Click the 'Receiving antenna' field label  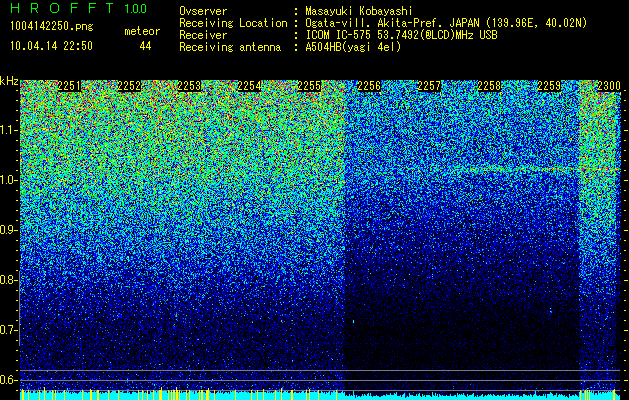[x=230, y=47]
